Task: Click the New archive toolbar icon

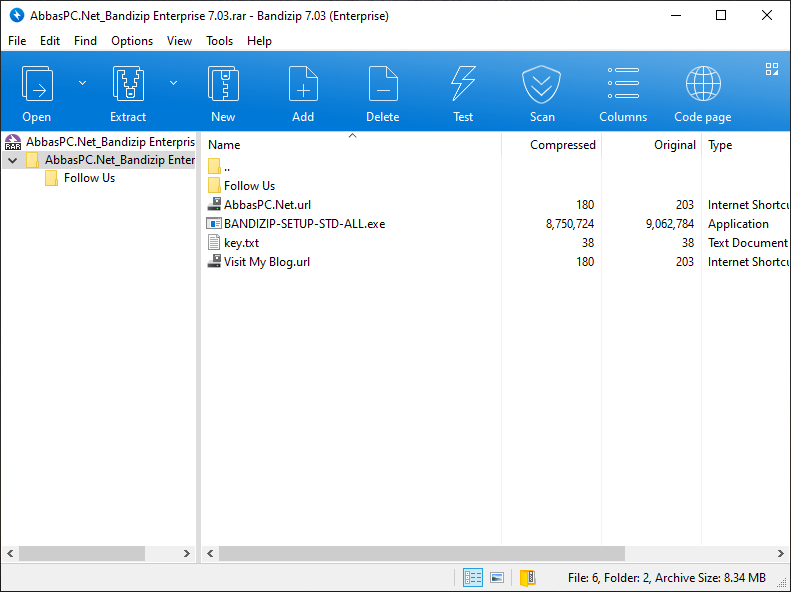Action: (223, 83)
